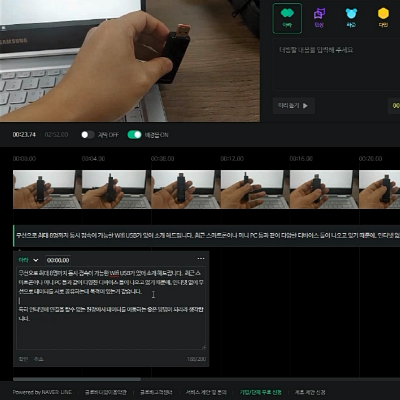Select the timeline thumbnail at 00:12.00
400x400 pixels.
pos(255,189)
